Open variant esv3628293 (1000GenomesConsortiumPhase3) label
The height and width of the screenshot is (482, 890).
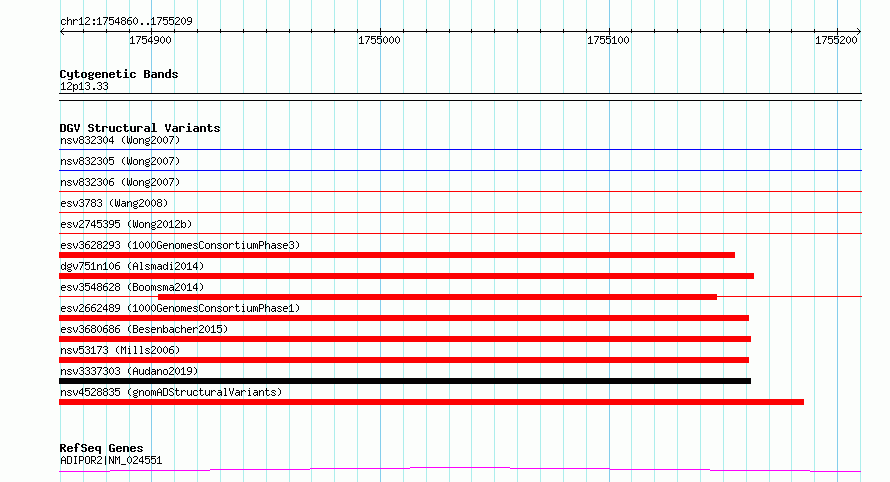point(180,245)
